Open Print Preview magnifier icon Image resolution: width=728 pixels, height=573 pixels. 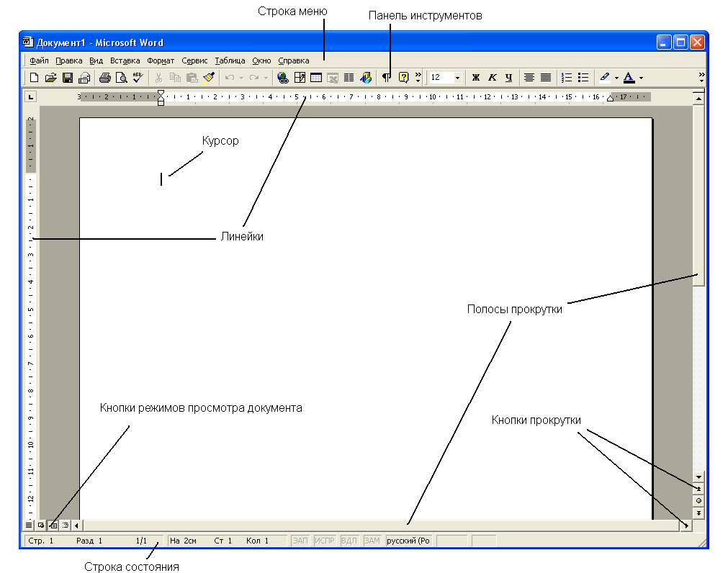pos(121,78)
